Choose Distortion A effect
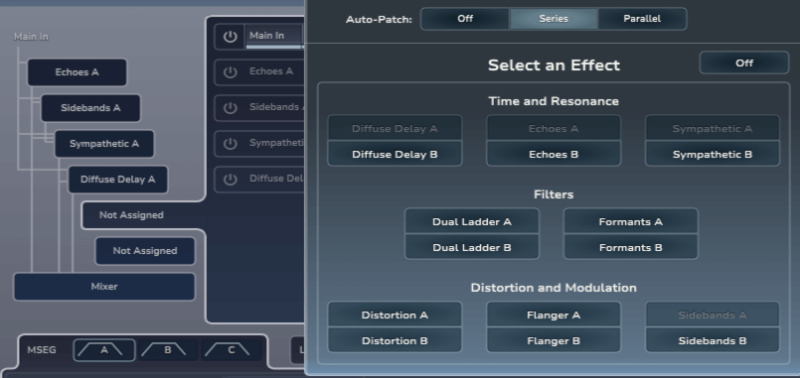This screenshot has height=378, width=800. coord(395,315)
